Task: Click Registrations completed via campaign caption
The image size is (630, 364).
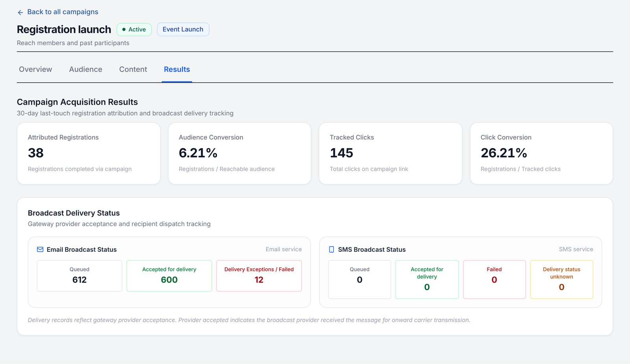Action: (80, 169)
